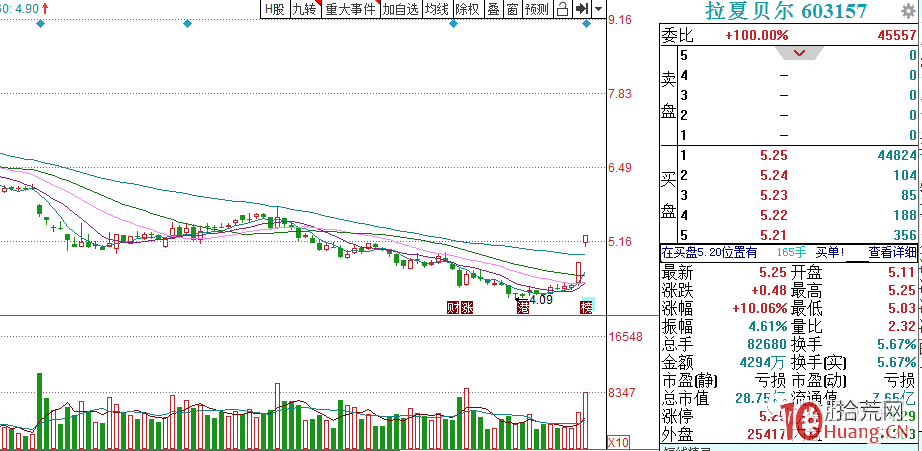Open the 查看详细 link
922x451 pixels.
pos(892,253)
